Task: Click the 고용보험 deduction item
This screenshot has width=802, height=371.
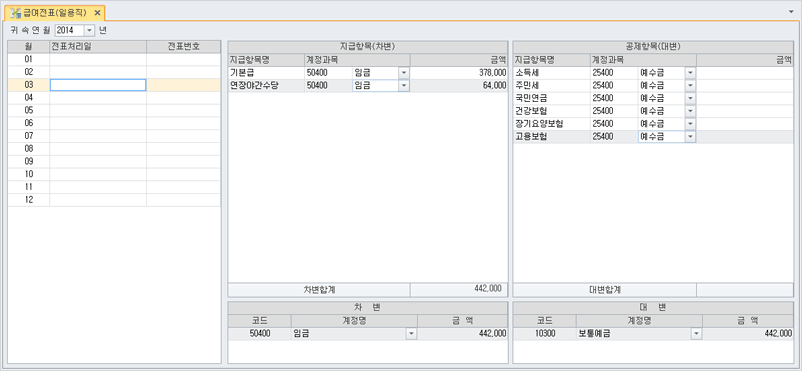Action: point(551,137)
